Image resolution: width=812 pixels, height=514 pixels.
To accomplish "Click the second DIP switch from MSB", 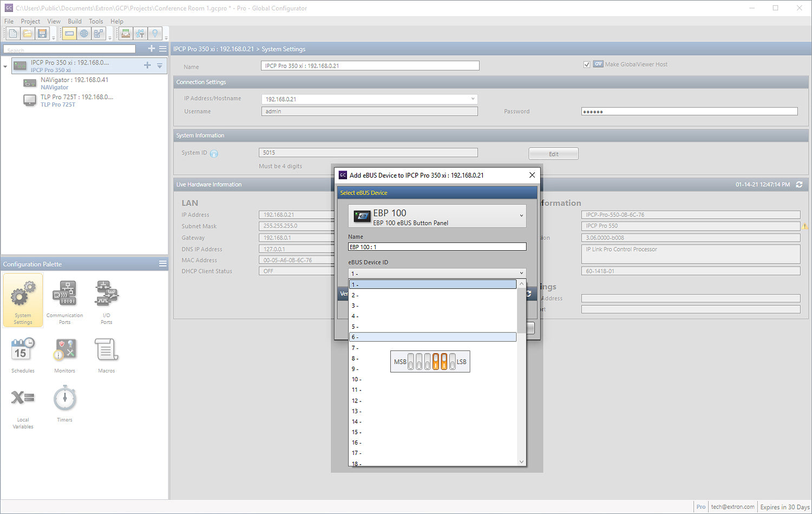I will pos(419,361).
